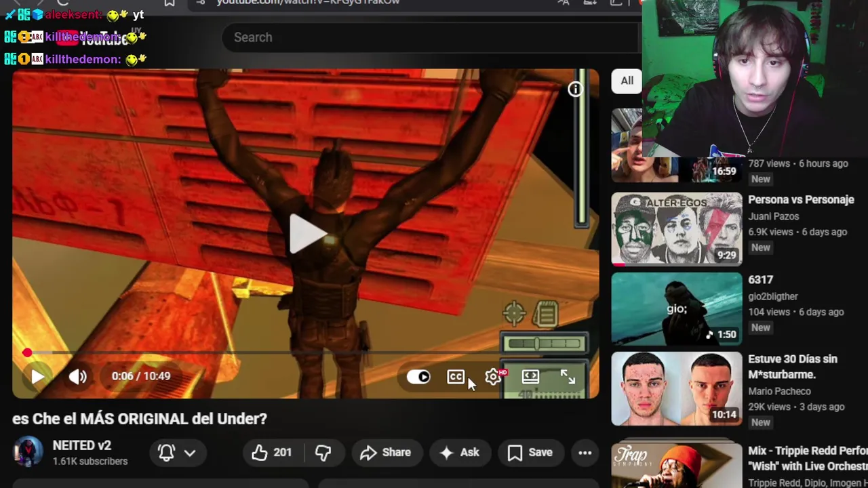
Task: Open the video info card icon
Action: (575, 89)
